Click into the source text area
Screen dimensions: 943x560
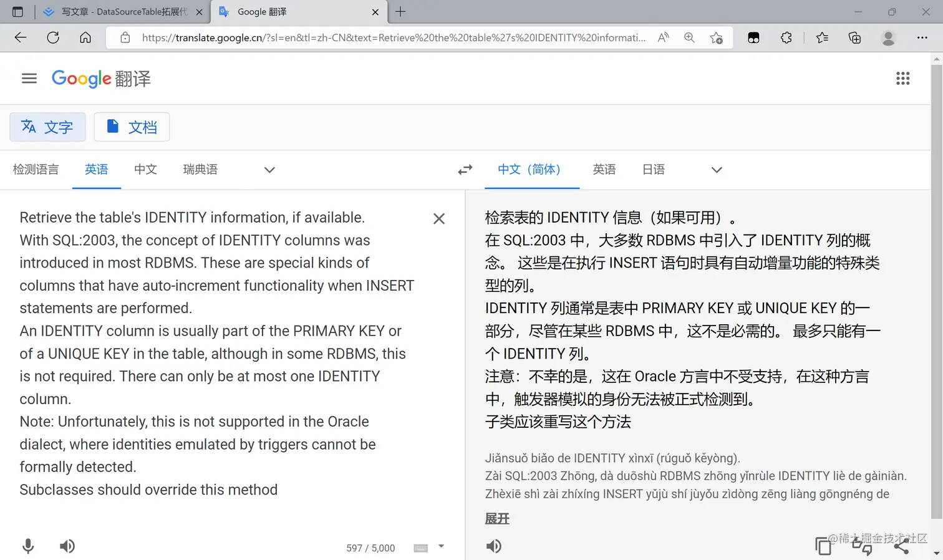coord(218,354)
